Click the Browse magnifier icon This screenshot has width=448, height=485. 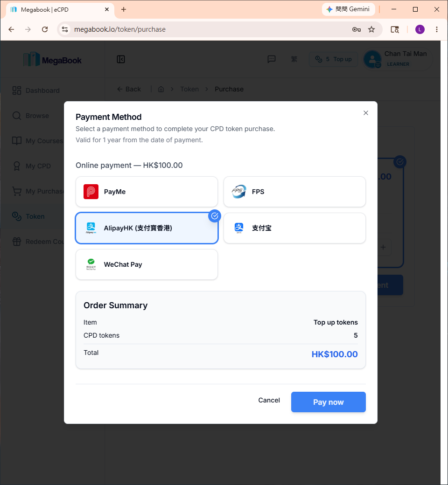[x=17, y=116]
